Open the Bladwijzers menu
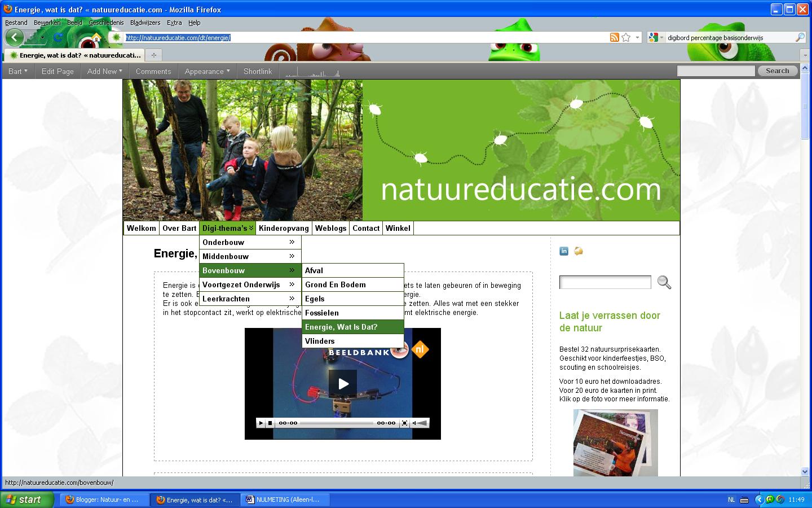Image resolution: width=812 pixels, height=508 pixels. point(145,23)
